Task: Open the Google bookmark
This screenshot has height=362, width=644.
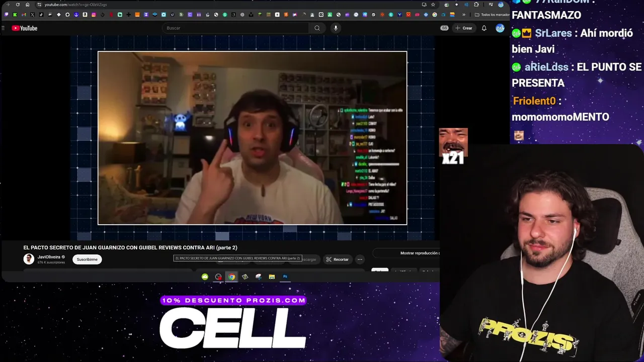Action: (435, 15)
